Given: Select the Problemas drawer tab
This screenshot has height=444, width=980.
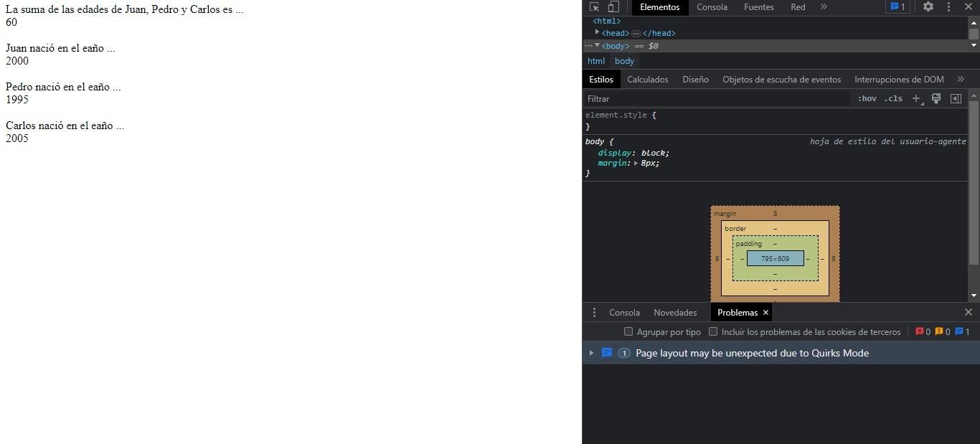Looking at the screenshot, I should pos(738,313).
